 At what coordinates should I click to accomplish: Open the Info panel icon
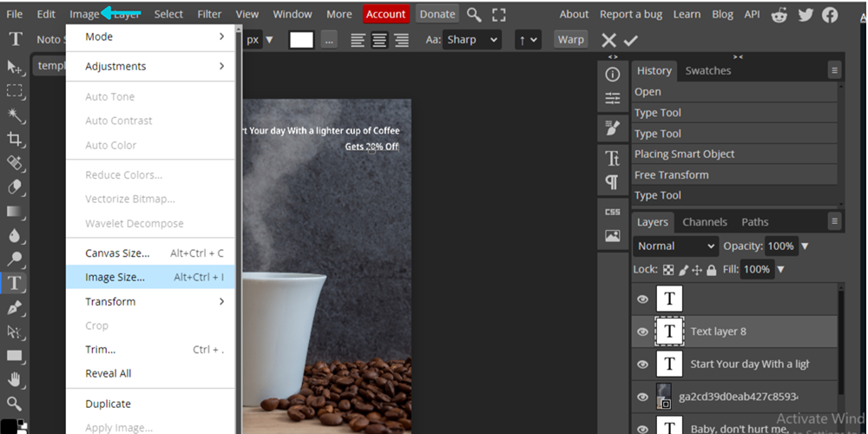pyautogui.click(x=612, y=74)
